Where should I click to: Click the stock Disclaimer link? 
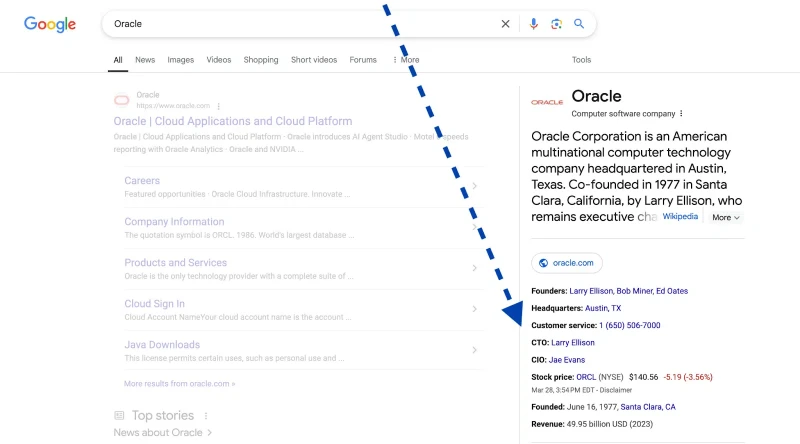tap(616, 390)
